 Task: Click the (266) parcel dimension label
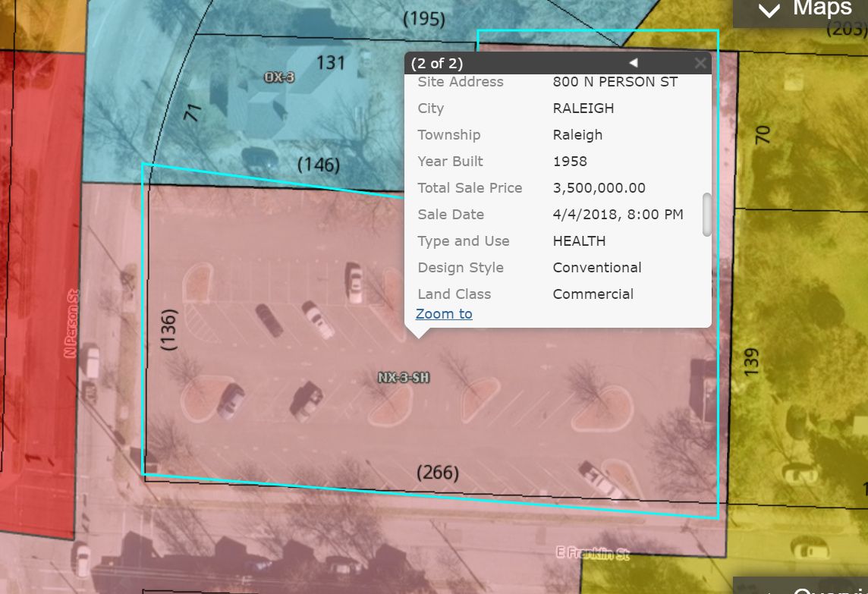pos(438,473)
